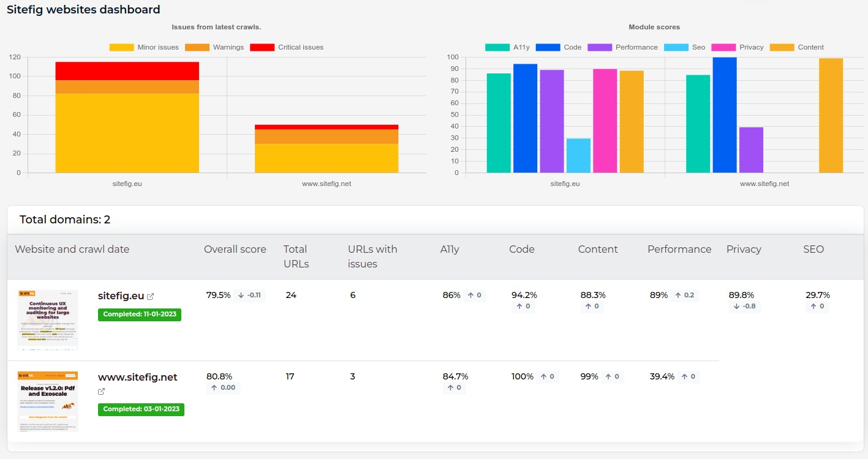Click the 0.00 score change badge
Image resolution: width=868 pixels, height=459 pixels.
(x=223, y=387)
